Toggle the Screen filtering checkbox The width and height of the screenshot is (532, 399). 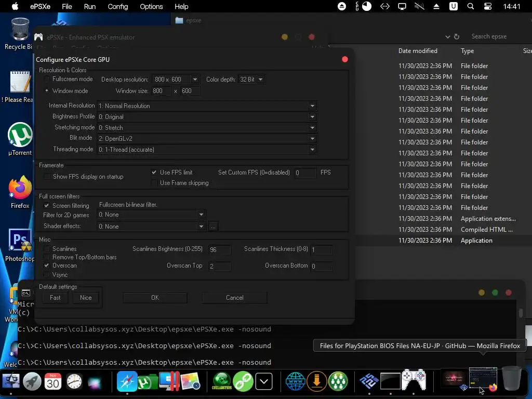(47, 206)
